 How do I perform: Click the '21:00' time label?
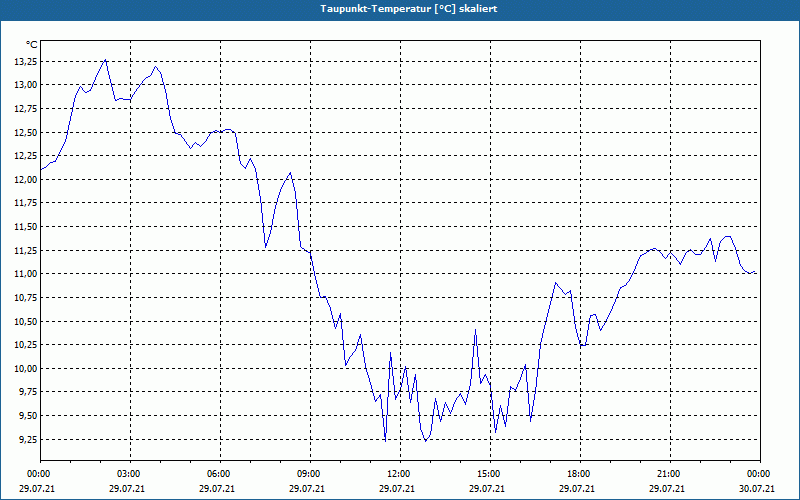click(x=668, y=474)
